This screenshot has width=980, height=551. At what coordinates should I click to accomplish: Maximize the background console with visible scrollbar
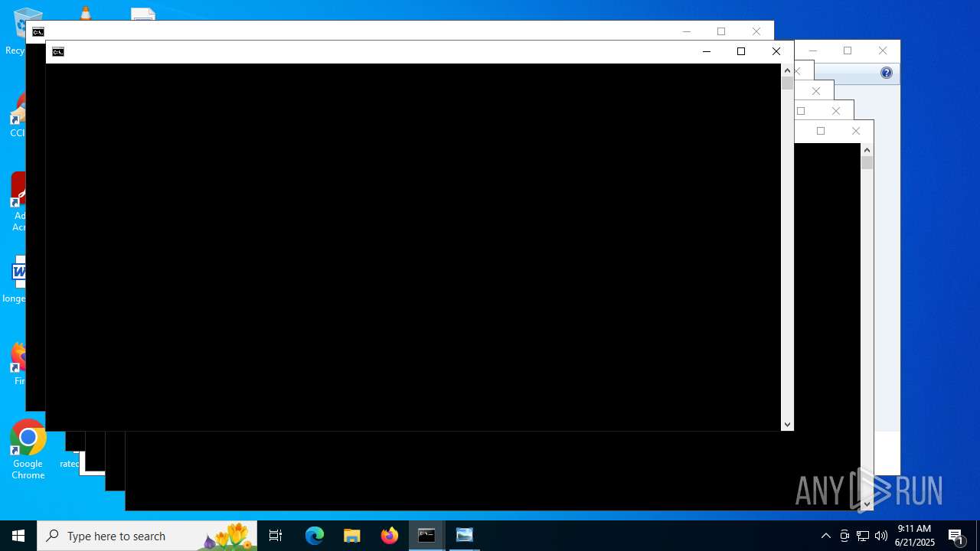[x=821, y=131]
